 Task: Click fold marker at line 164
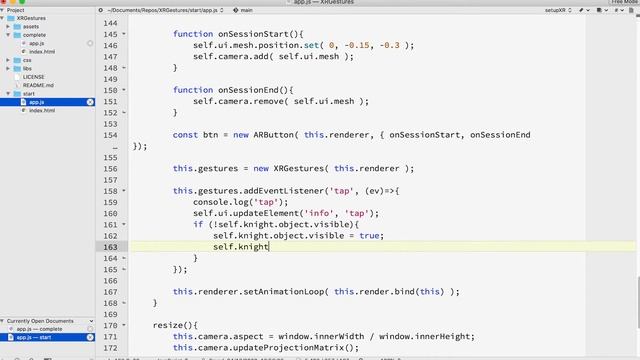[124, 258]
